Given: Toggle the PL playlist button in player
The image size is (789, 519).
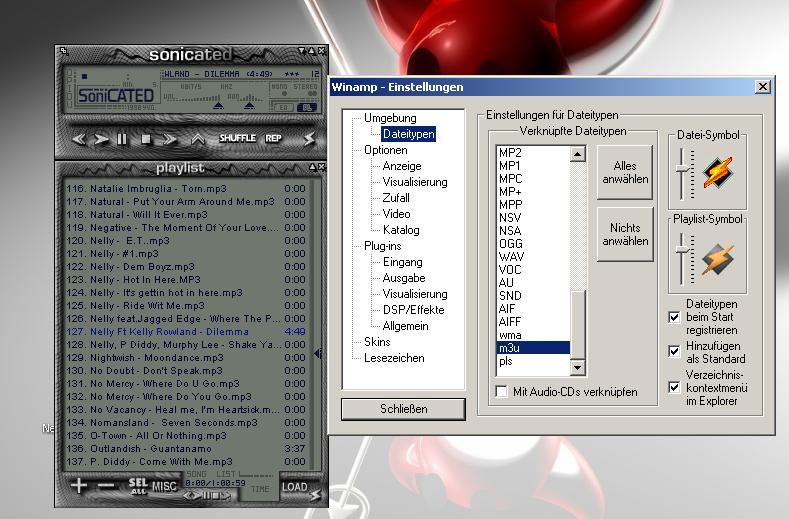Looking at the screenshot, I should [x=306, y=107].
